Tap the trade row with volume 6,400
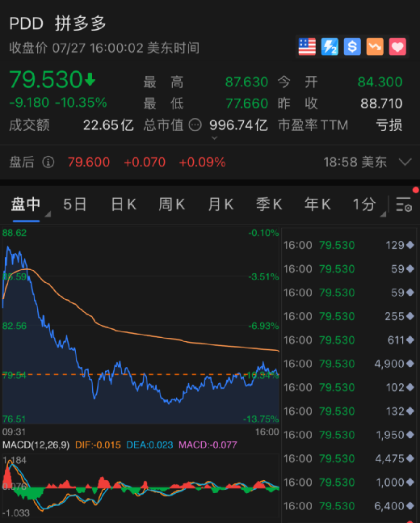420x523 pixels. coord(349,506)
